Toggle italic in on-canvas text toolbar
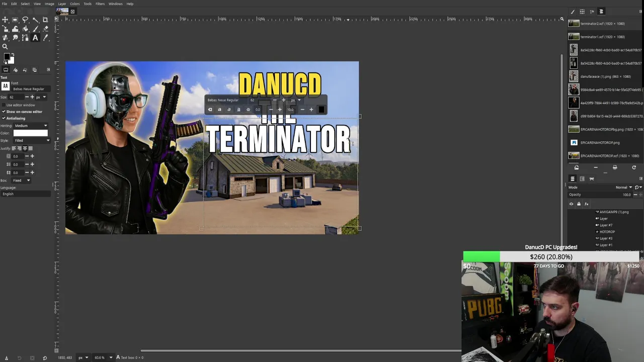Screen dimensions: 644x362 pyautogui.click(x=229, y=110)
